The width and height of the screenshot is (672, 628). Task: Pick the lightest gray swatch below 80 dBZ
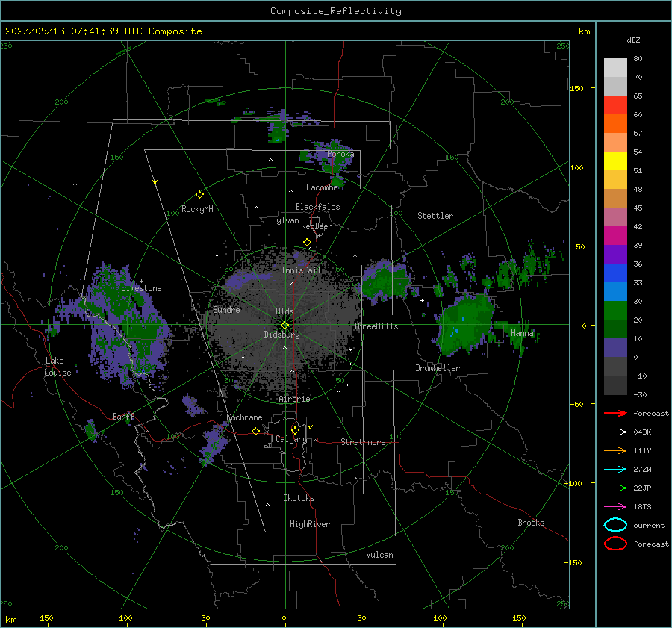615,68
